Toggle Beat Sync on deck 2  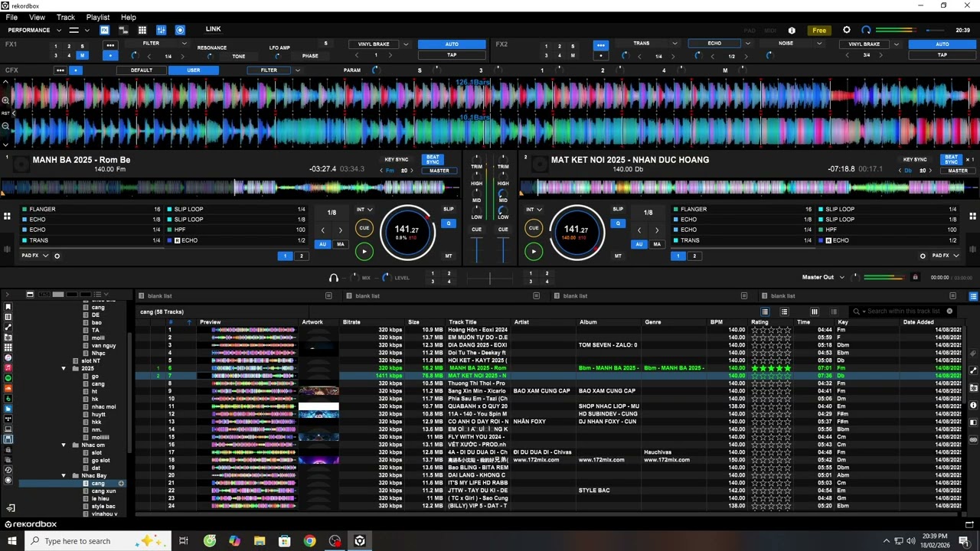952,159
